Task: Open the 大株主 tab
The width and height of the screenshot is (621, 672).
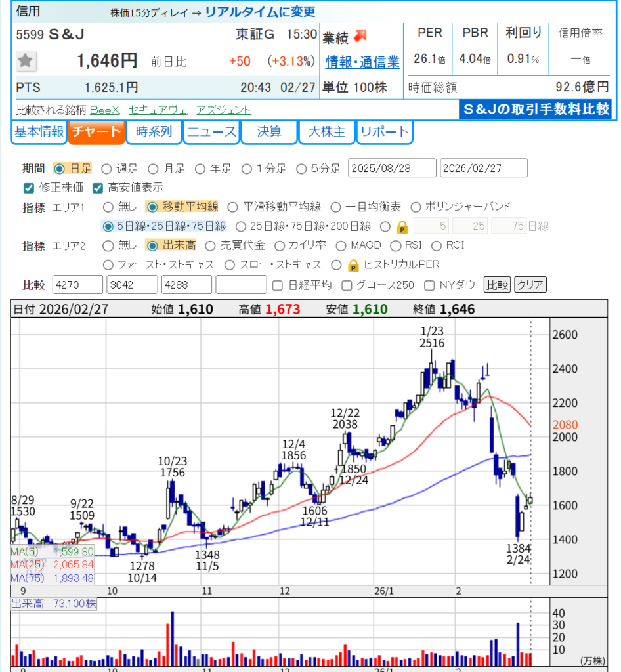Action: (326, 132)
